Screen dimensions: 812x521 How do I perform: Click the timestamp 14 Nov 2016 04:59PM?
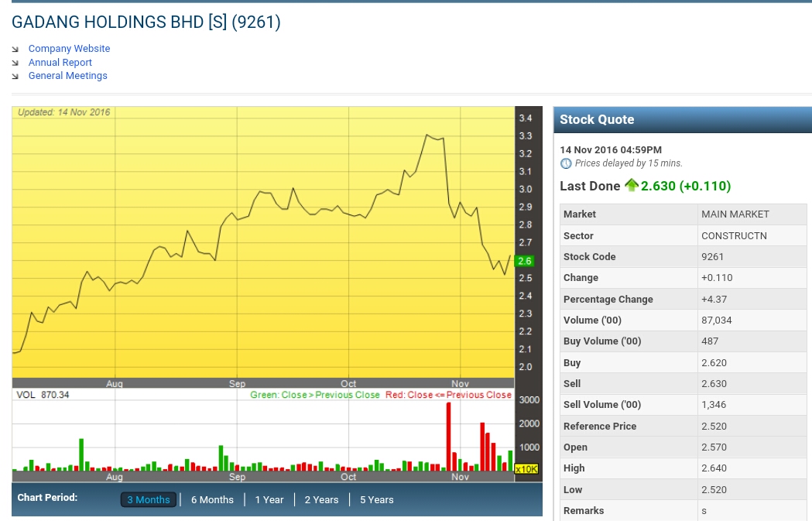pyautogui.click(x=611, y=149)
